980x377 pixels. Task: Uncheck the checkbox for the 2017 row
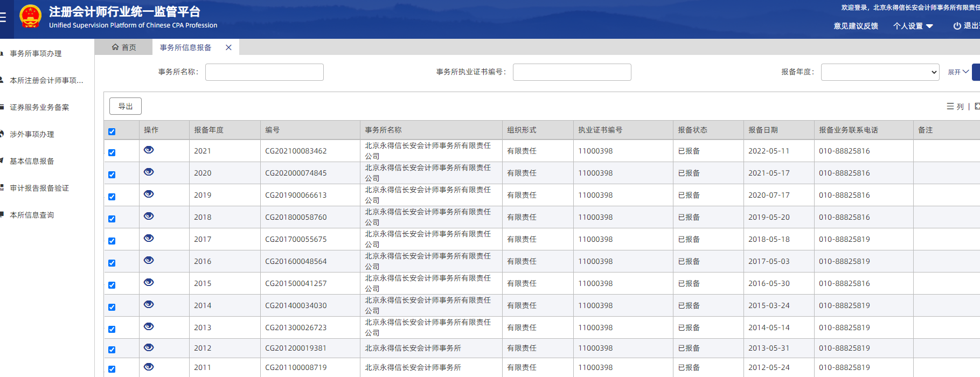[x=112, y=241]
